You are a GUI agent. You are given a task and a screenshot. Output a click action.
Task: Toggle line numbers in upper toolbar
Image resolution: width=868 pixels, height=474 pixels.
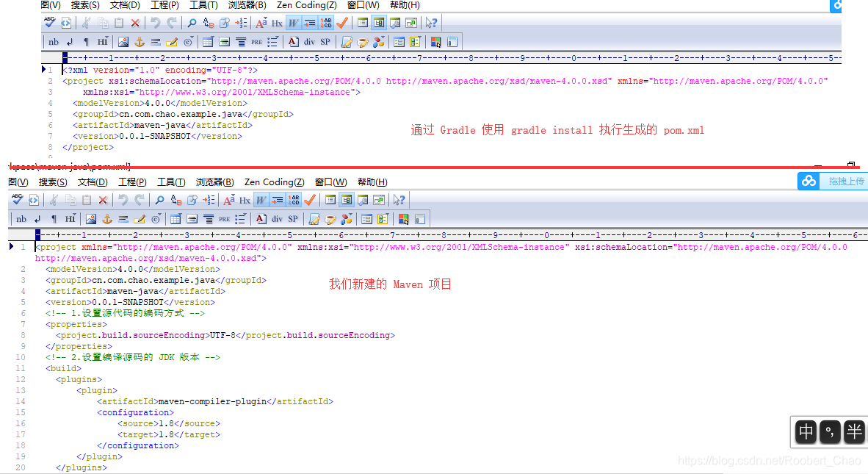point(326,23)
